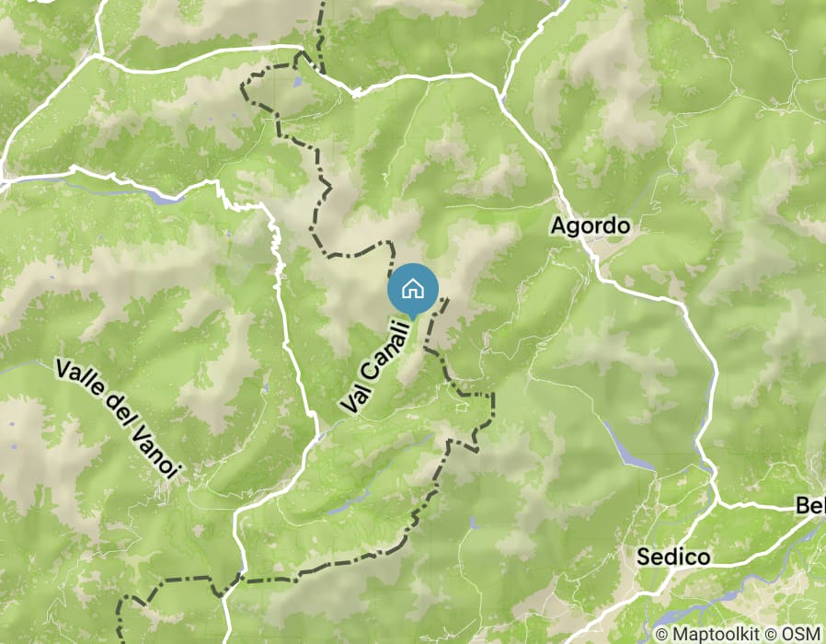Image resolution: width=826 pixels, height=644 pixels.
Task: Click the small lake inside the top dashed boundary loop
Action: click(x=298, y=82)
